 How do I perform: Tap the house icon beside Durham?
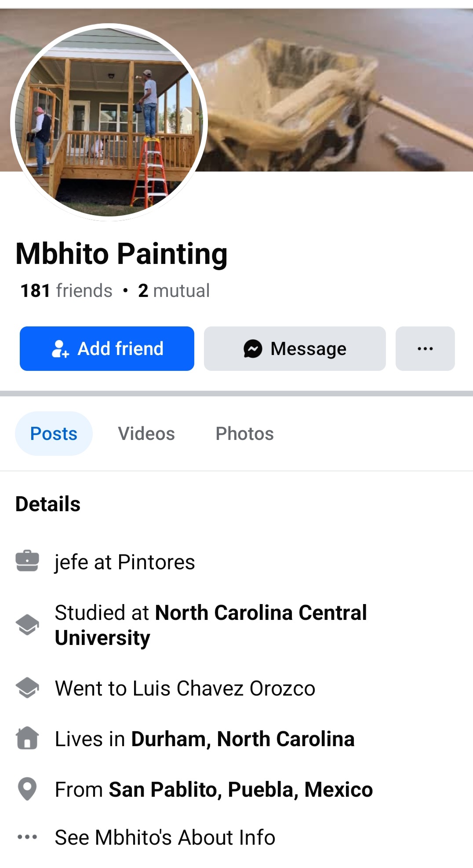click(x=27, y=738)
